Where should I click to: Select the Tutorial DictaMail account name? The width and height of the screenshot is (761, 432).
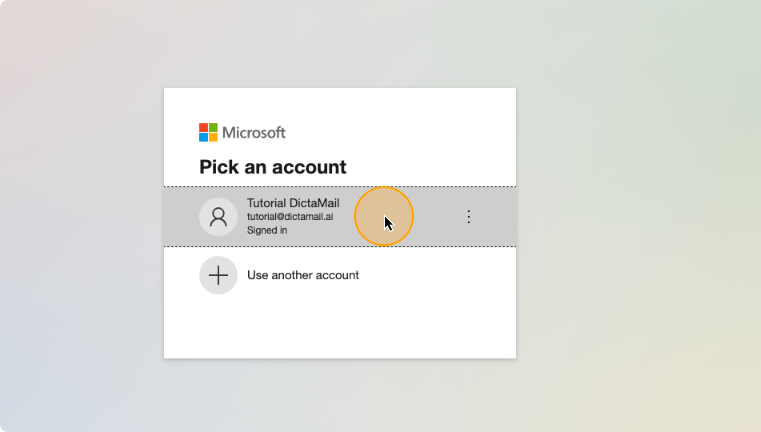click(x=293, y=203)
